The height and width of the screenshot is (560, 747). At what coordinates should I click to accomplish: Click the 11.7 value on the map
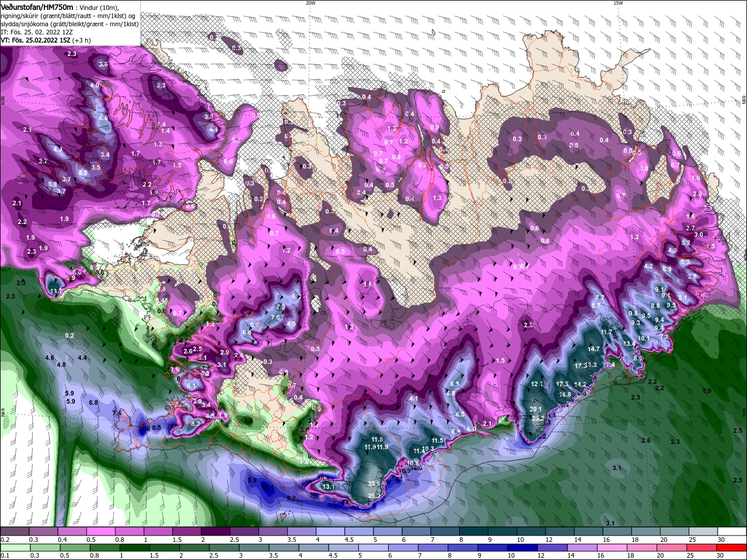(x=606, y=332)
